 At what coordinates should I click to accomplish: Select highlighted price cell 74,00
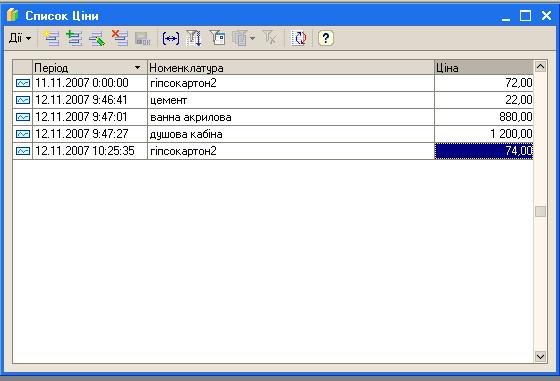(484, 151)
